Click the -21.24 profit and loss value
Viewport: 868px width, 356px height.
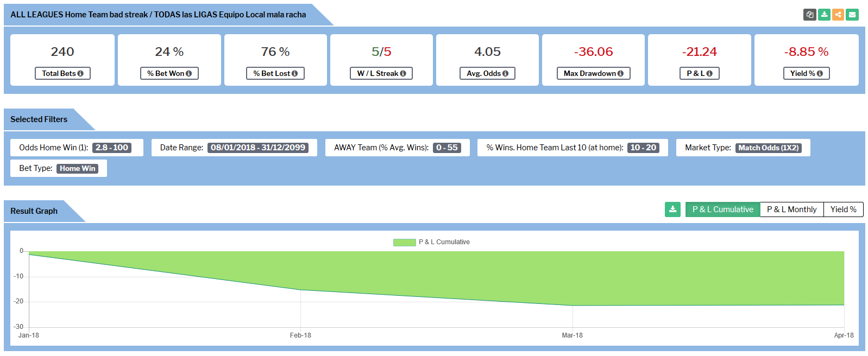[700, 52]
